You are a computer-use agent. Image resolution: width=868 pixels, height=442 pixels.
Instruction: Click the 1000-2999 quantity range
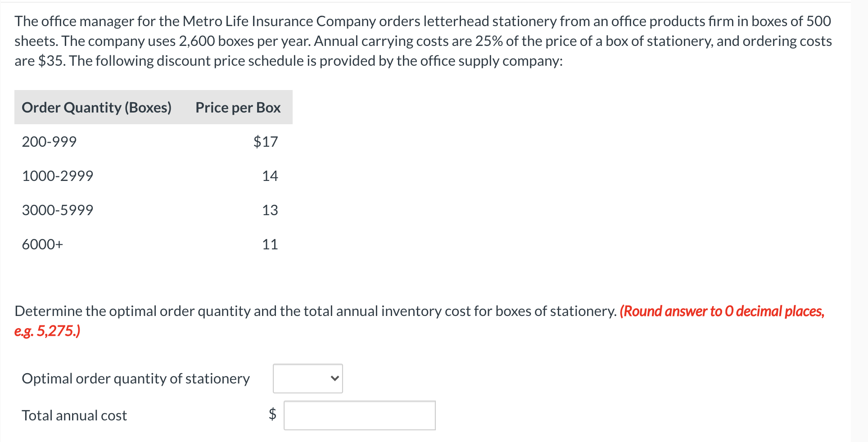pyautogui.click(x=58, y=176)
